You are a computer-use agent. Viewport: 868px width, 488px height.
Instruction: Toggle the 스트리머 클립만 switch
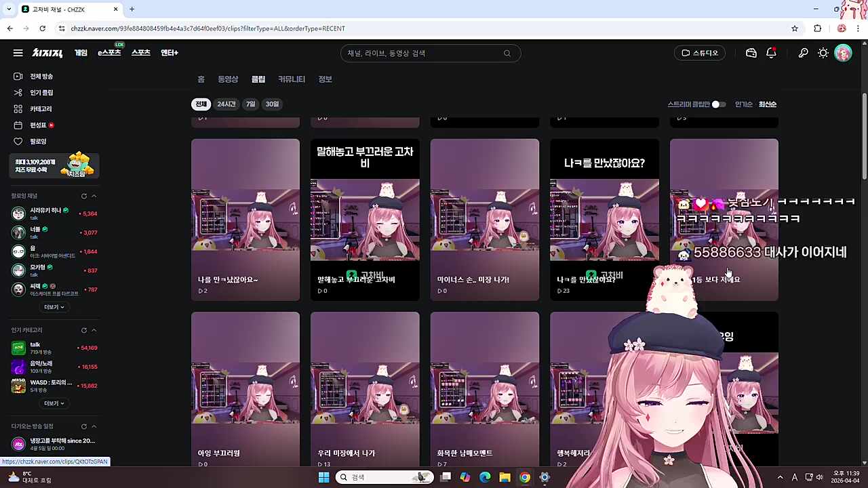pos(719,104)
